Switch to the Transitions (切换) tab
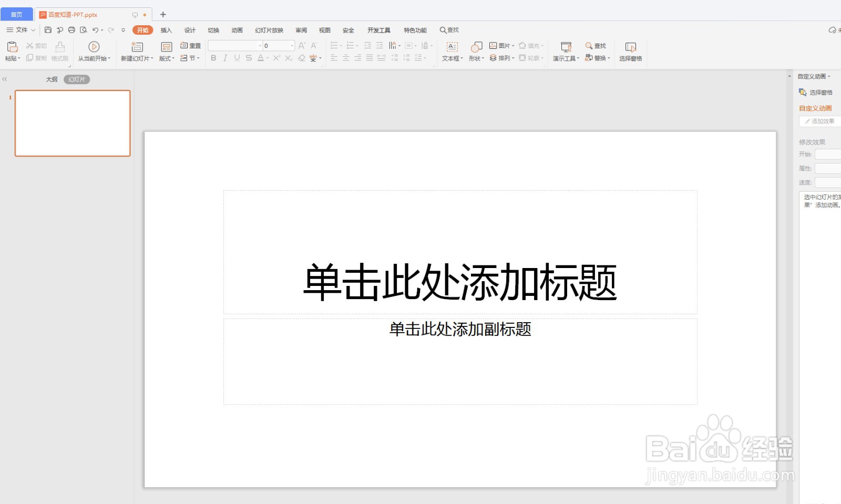 213,30
